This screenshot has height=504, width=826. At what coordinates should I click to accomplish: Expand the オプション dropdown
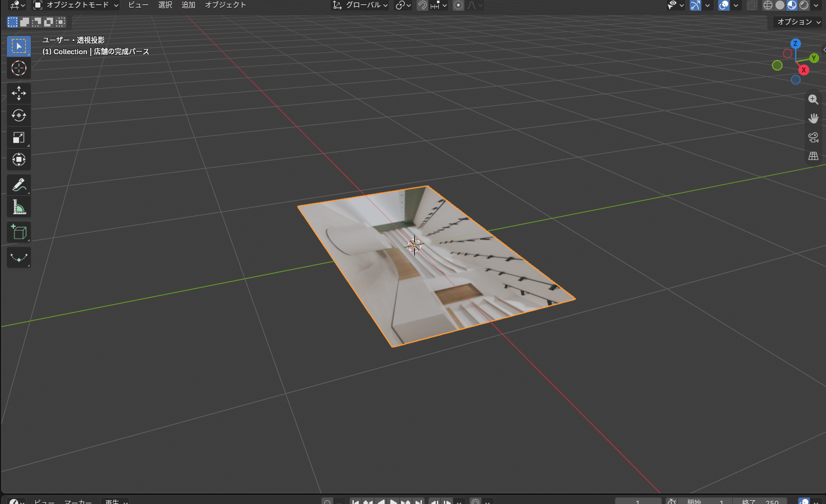(799, 22)
